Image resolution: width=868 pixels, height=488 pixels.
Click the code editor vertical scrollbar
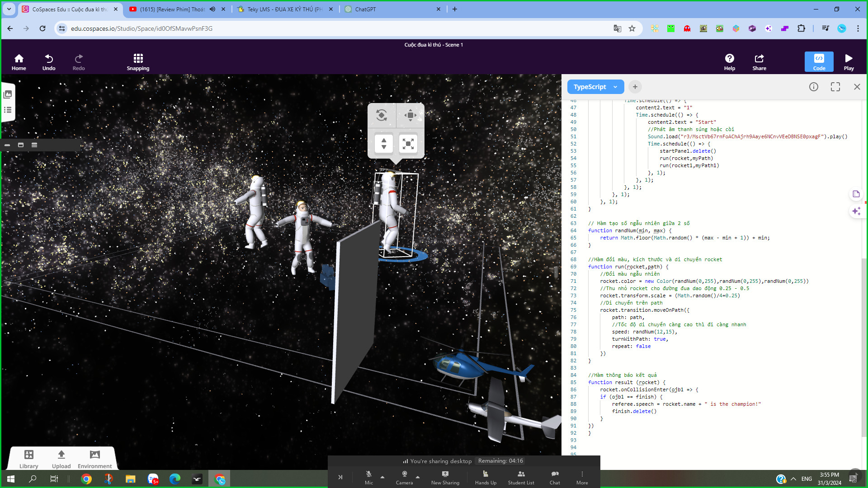864,347
